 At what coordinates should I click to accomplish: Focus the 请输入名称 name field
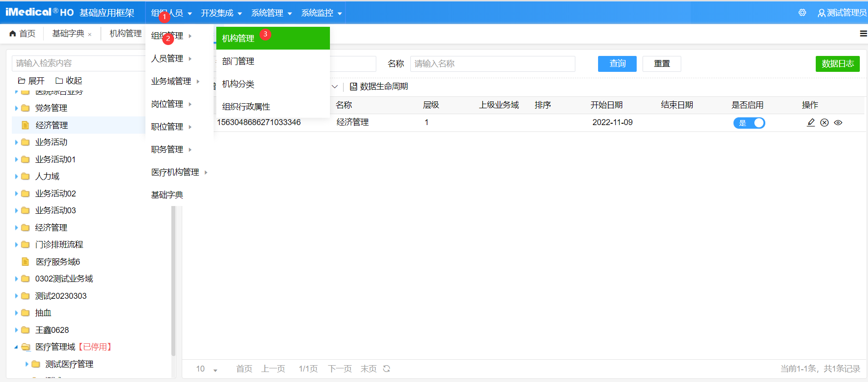(x=493, y=64)
